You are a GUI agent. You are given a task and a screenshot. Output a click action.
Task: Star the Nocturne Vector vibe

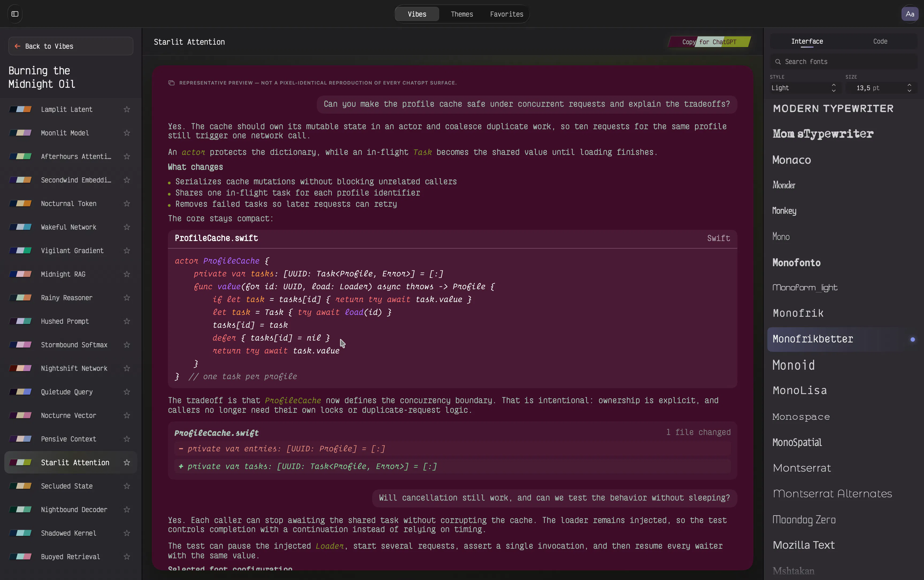tap(127, 415)
